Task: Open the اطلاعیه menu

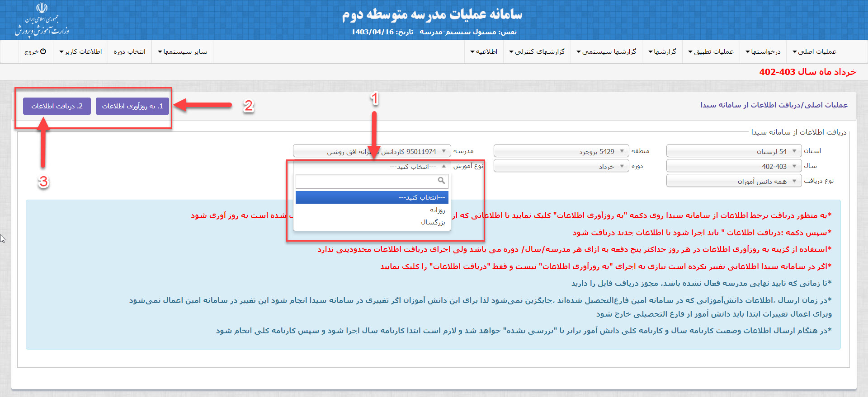Action: point(484,51)
